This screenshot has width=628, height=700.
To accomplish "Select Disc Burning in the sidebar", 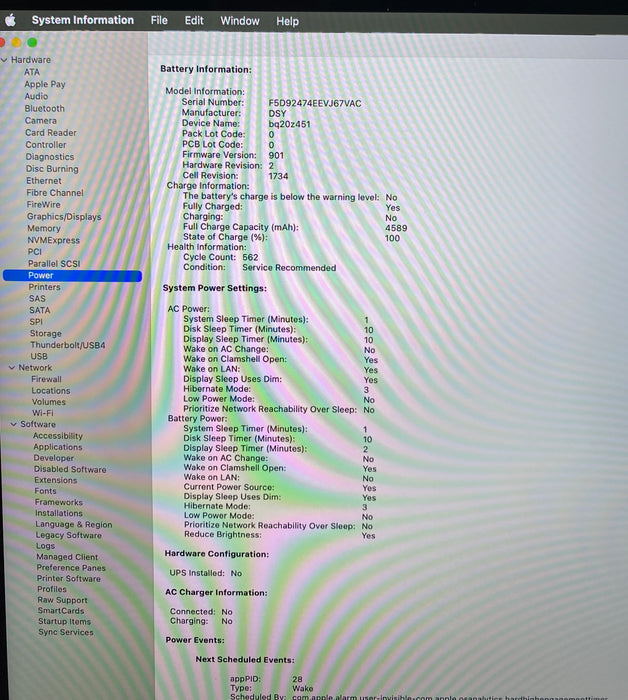I will (x=52, y=169).
